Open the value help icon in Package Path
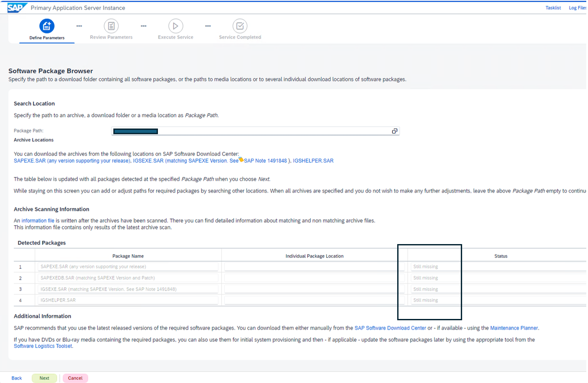 coord(395,131)
